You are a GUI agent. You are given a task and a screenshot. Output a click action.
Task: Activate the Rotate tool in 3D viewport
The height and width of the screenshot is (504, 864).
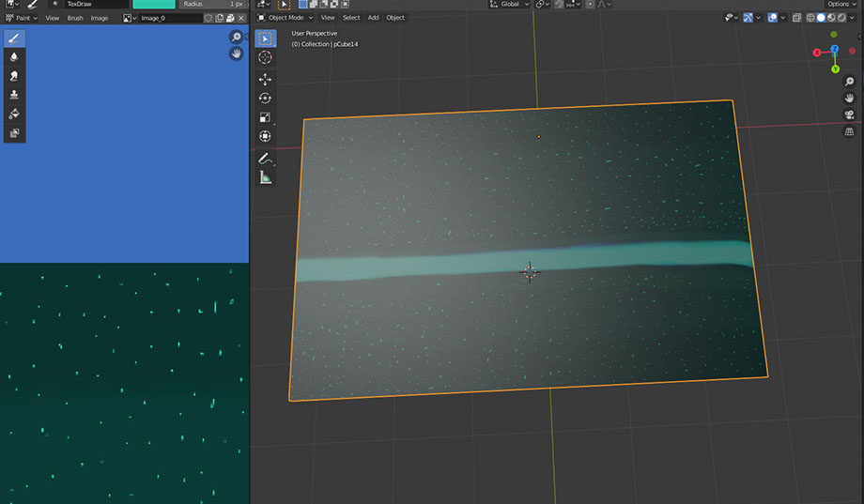(265, 99)
